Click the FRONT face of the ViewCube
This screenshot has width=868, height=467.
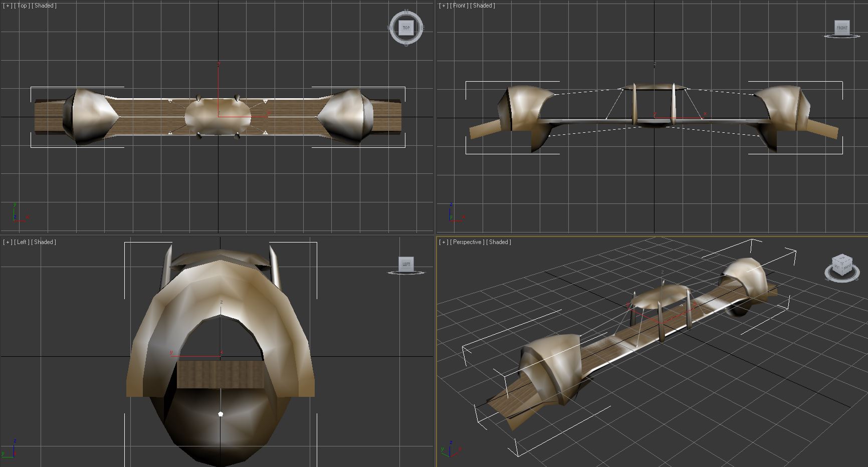[x=842, y=27]
